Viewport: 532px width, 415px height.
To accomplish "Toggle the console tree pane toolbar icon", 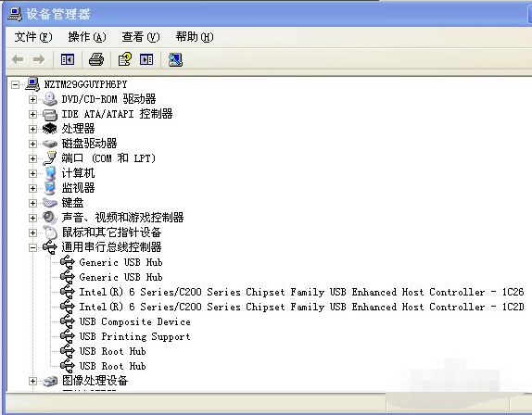I will click(67, 59).
